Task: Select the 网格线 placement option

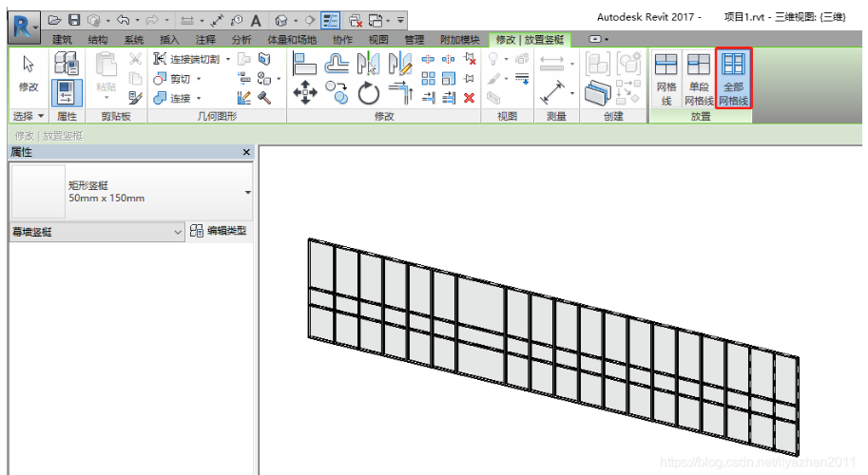Action: point(665,79)
